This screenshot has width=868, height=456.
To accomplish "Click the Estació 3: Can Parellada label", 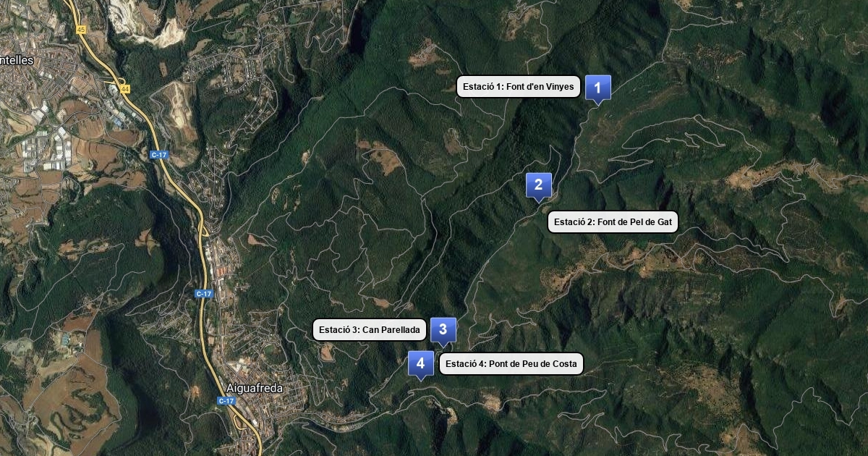I will click(x=369, y=329).
